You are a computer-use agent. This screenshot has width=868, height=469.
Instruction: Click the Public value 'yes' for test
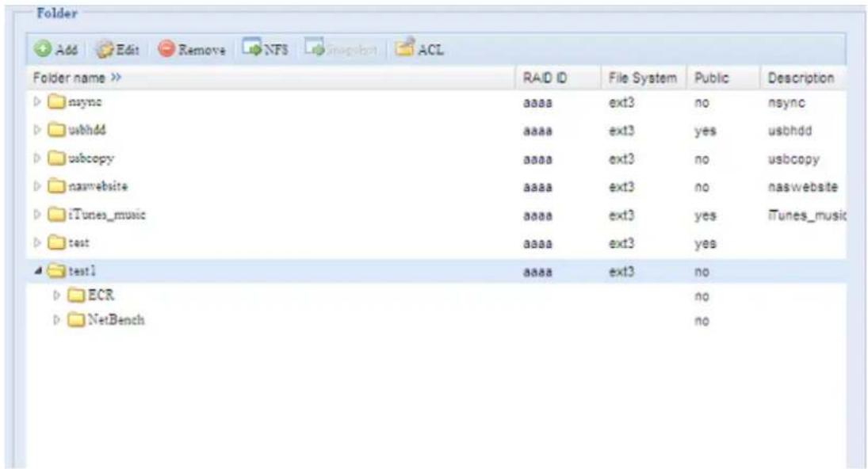705,244
